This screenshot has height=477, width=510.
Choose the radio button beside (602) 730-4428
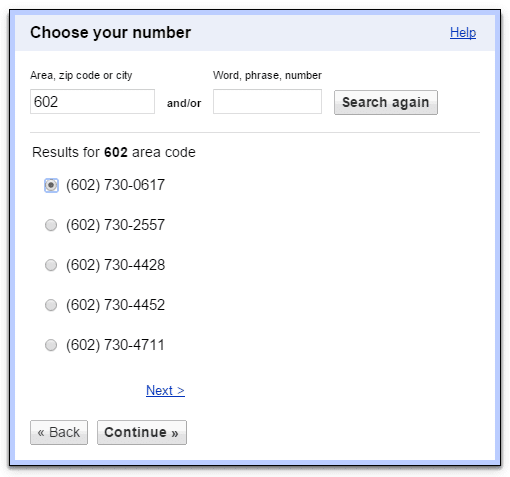point(51,265)
